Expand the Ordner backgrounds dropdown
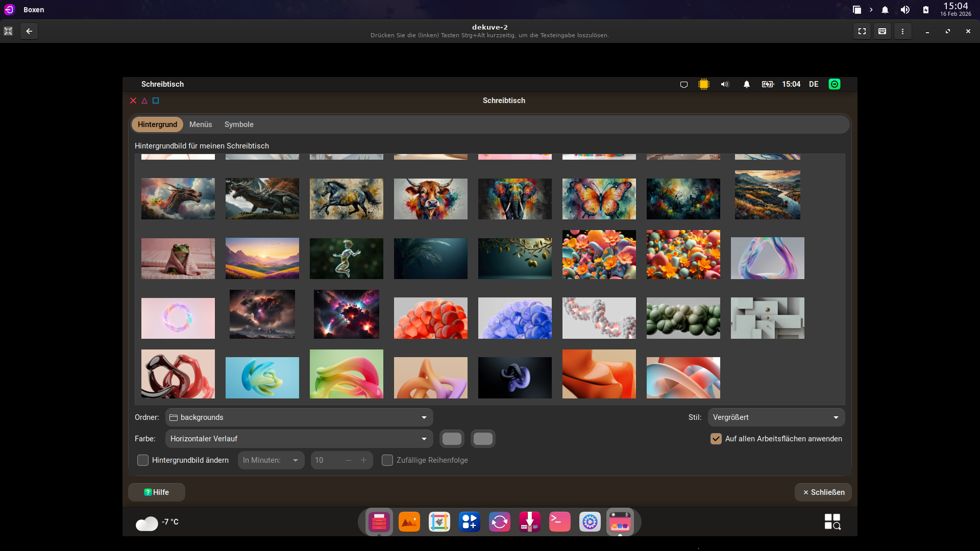The image size is (980, 551). [299, 417]
